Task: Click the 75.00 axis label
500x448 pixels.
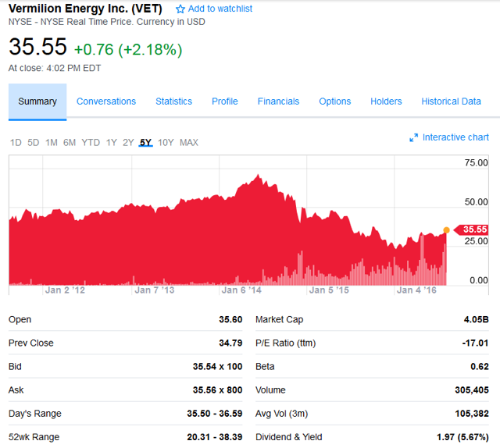Action: 476,163
